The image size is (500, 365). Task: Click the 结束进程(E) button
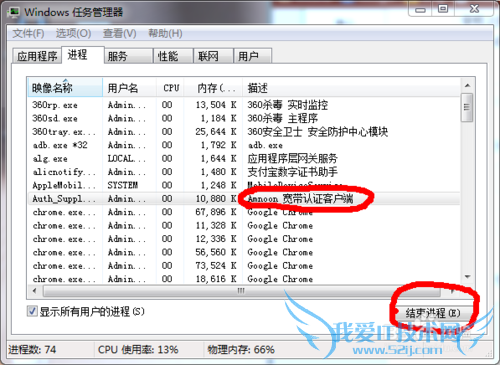(x=433, y=313)
